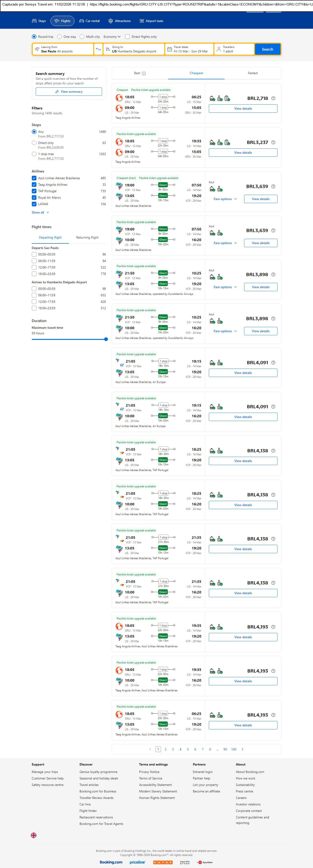Click the Airport taxis icon in navigation
The height and width of the screenshot is (868, 313).
coord(142,21)
